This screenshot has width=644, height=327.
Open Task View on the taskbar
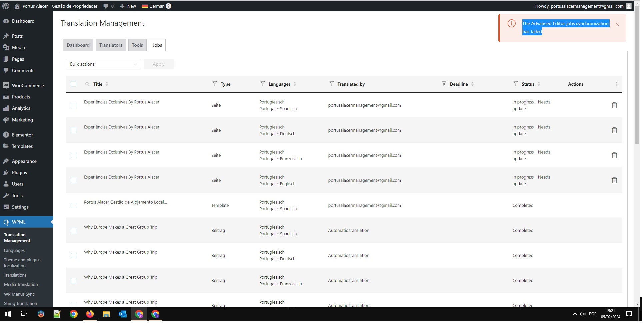point(24,314)
